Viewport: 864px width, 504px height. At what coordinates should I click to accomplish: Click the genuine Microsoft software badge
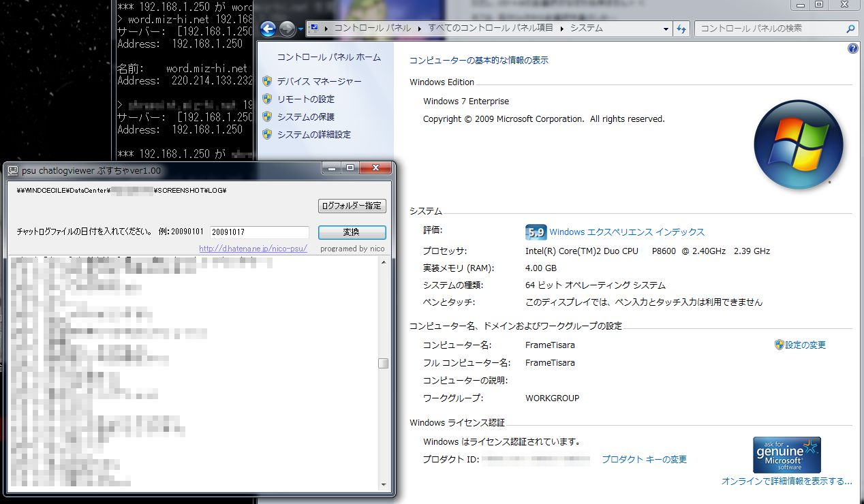coord(788,455)
